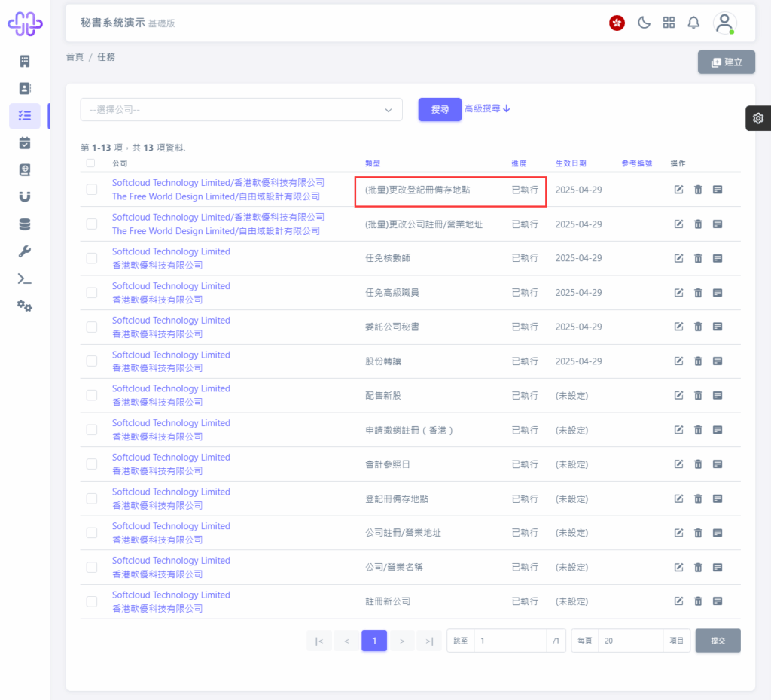Check the 註冊新公司 row checkbox
This screenshot has width=771, height=700.
(x=91, y=601)
